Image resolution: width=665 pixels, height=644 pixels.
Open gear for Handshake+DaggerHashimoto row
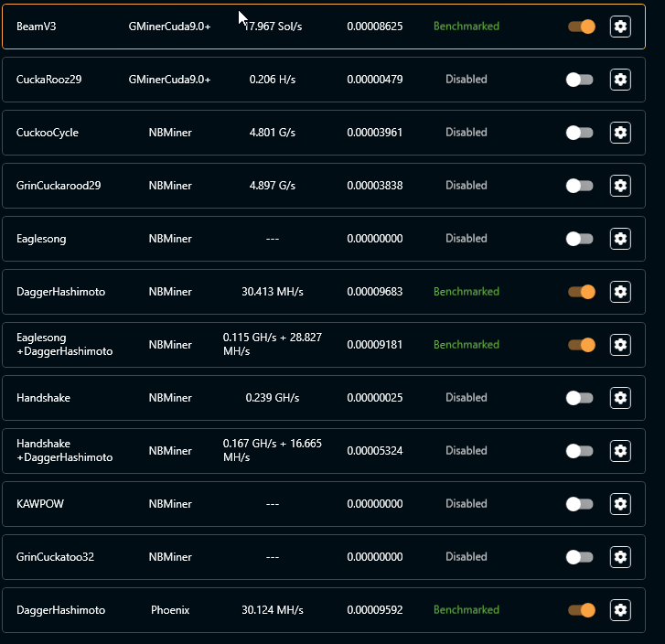(620, 451)
